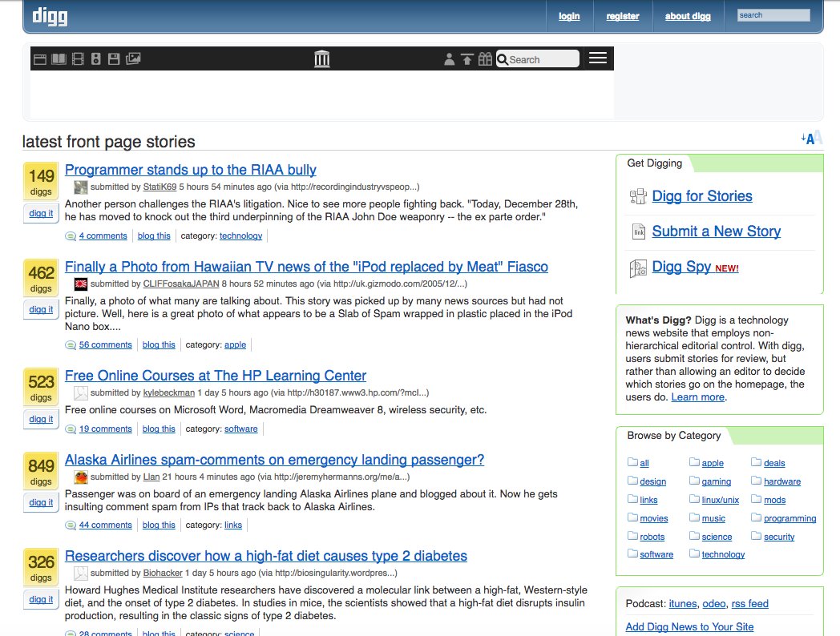Click blog this under RIAA story
The width and height of the screenshot is (840, 636).
(x=154, y=236)
